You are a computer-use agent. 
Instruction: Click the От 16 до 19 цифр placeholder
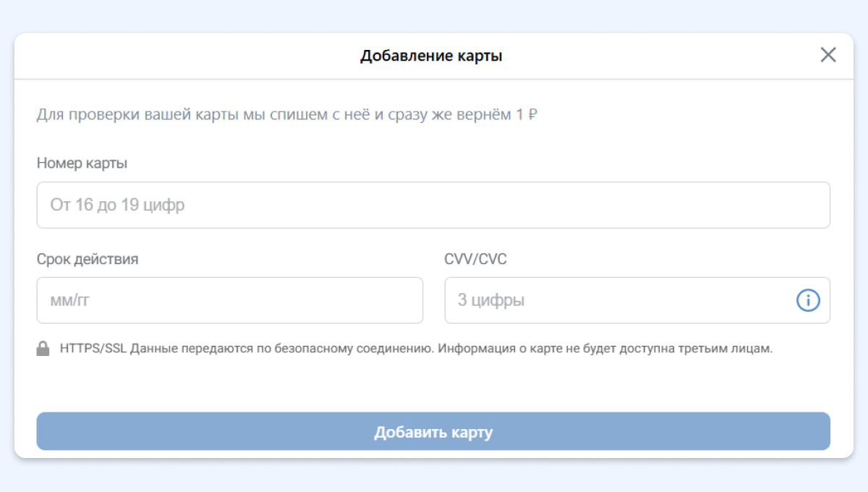117,205
